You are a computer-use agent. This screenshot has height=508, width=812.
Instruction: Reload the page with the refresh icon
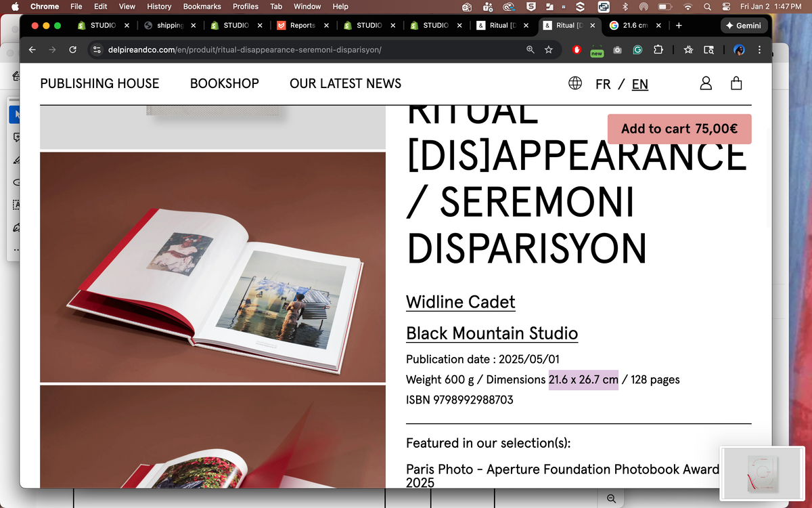72,49
